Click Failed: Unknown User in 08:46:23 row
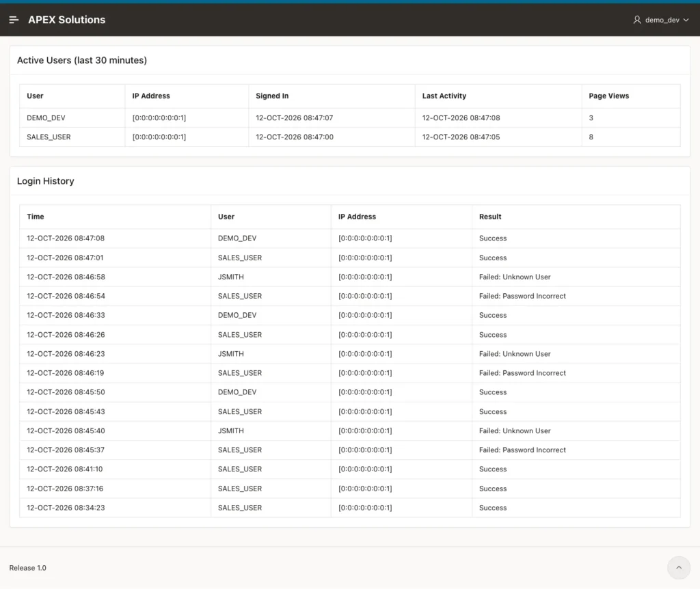 click(x=515, y=354)
